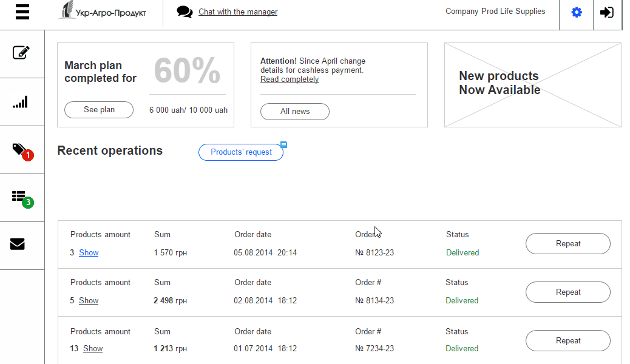Click the New products Now Available banner
Screen dimensions: 630x364
pos(532,84)
